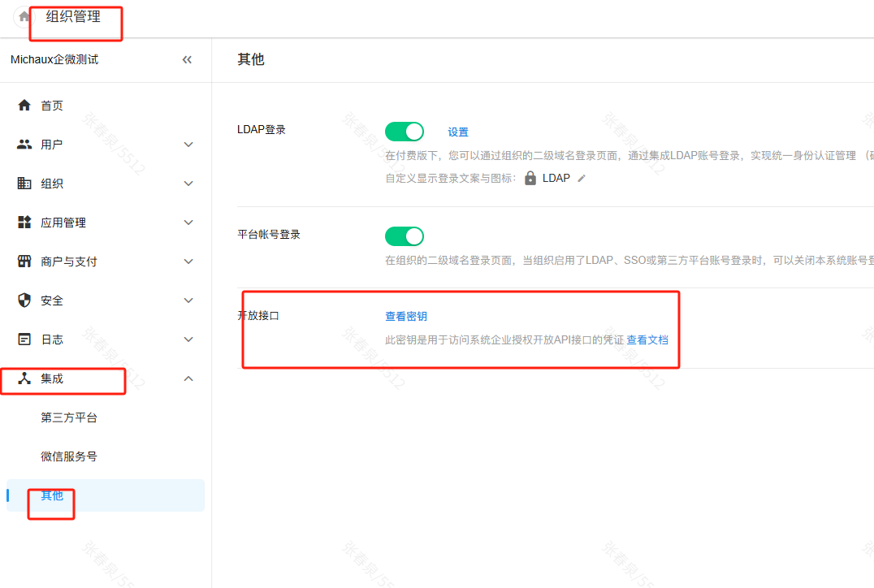Click the 用户 people icon
Image resolution: width=874 pixels, height=588 pixels.
pos(24,145)
